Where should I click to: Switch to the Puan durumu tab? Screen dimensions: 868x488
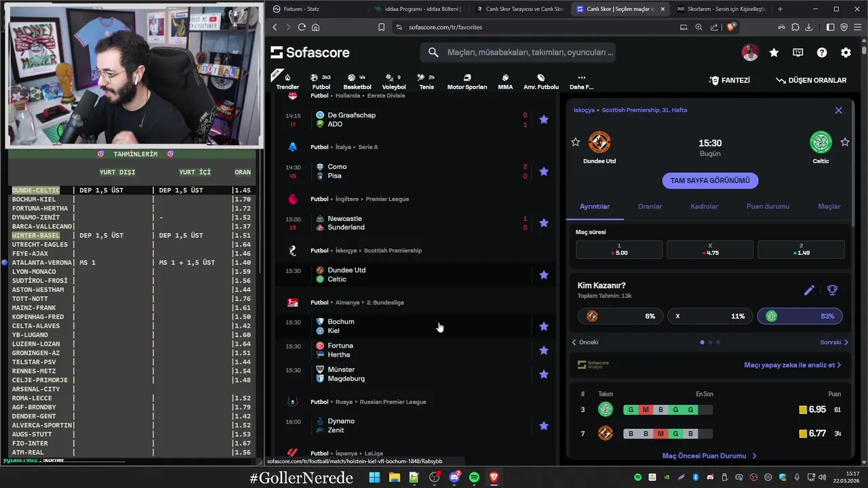pos(768,206)
